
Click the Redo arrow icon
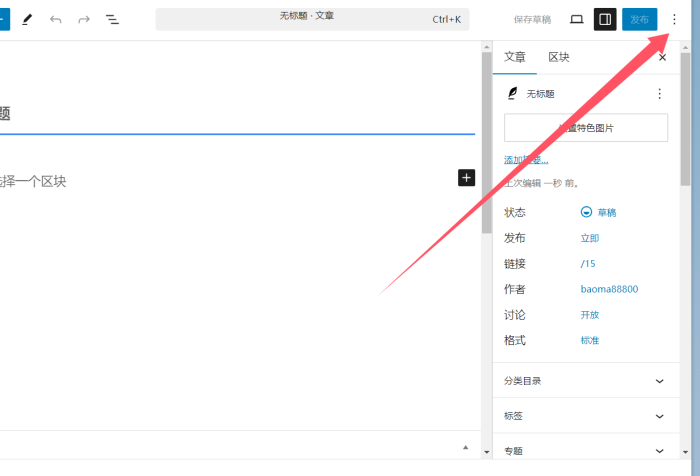(84, 19)
